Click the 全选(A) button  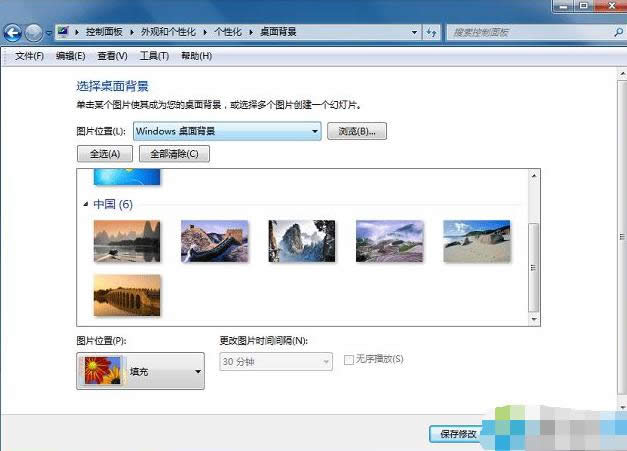click(x=104, y=154)
